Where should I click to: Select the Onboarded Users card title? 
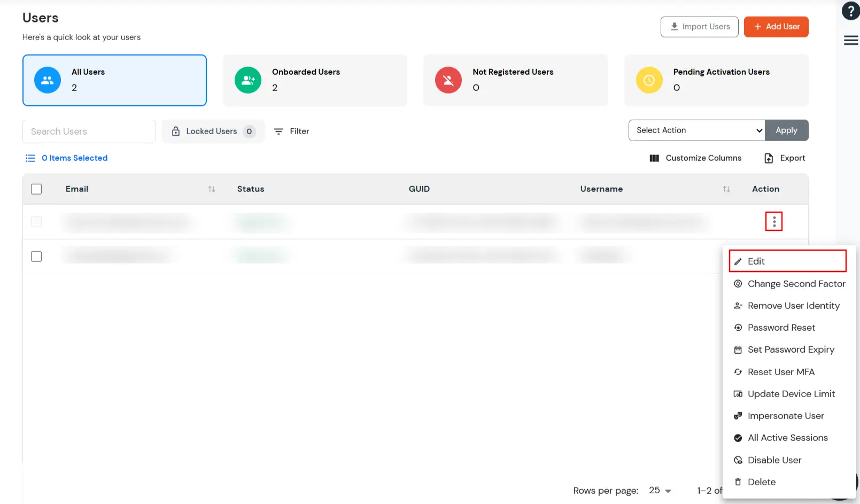point(306,72)
